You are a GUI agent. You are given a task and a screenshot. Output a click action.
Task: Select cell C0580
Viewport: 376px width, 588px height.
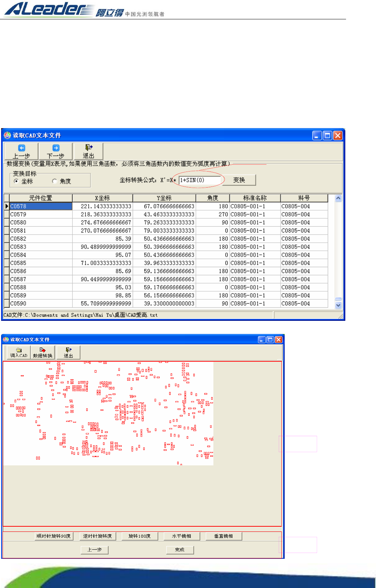click(x=41, y=222)
